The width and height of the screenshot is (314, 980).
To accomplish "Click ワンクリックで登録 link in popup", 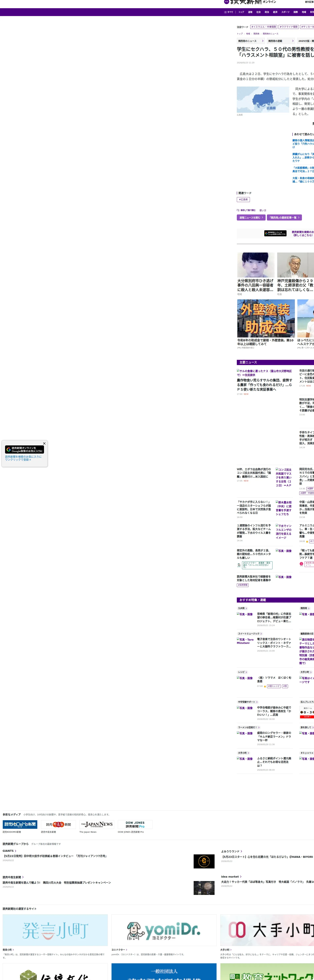I will coord(18,460).
